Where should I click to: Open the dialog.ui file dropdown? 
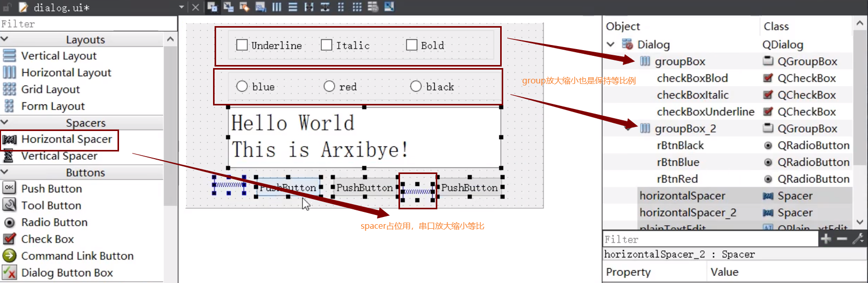pyautogui.click(x=181, y=7)
